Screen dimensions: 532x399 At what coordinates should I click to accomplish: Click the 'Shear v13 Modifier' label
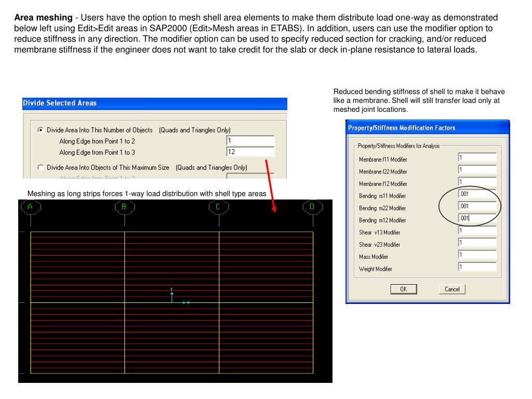pos(379,232)
